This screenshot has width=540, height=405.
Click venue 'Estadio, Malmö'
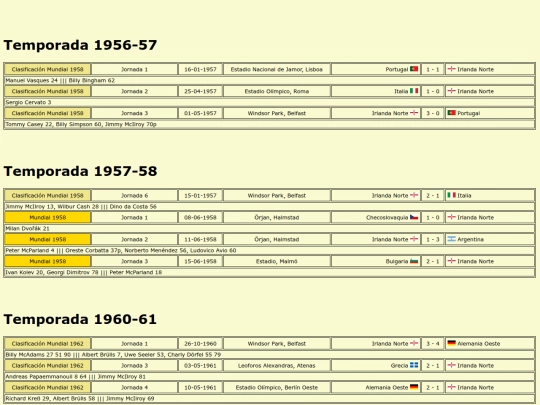(277, 261)
